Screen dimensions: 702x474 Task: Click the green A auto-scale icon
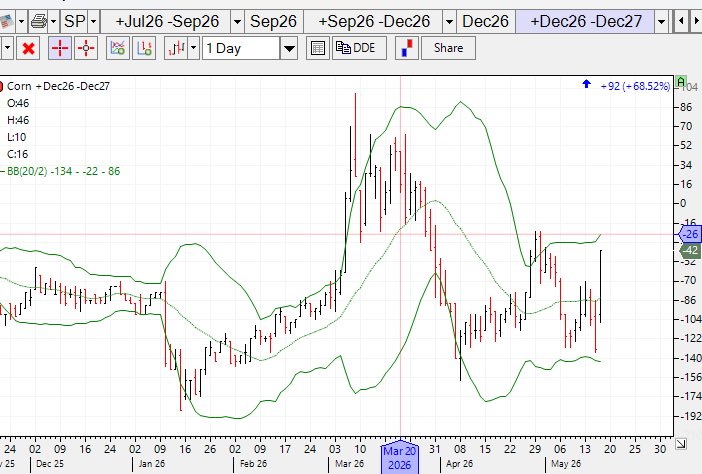681,82
